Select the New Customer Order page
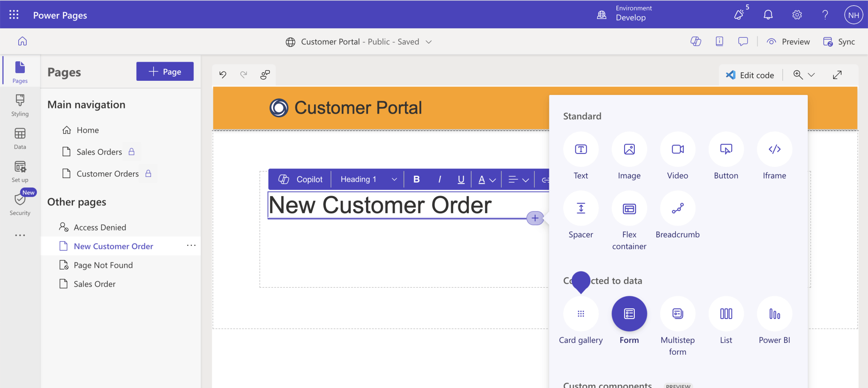Screen dimensions: 868x388 coord(121,246)
